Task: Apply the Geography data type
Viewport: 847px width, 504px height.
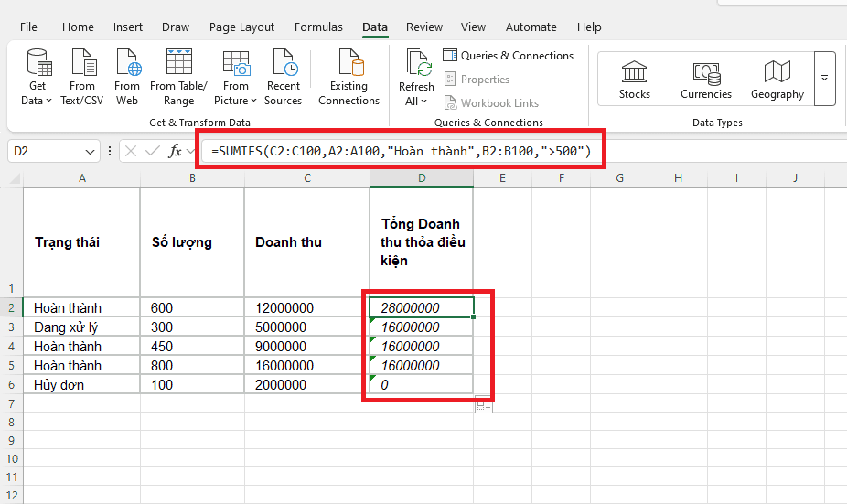Action: pos(777,80)
